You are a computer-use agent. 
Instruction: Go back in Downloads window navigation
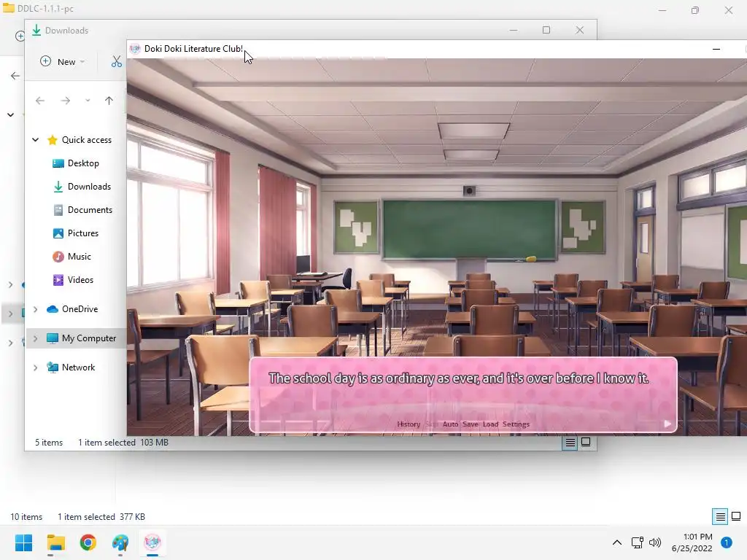point(40,101)
